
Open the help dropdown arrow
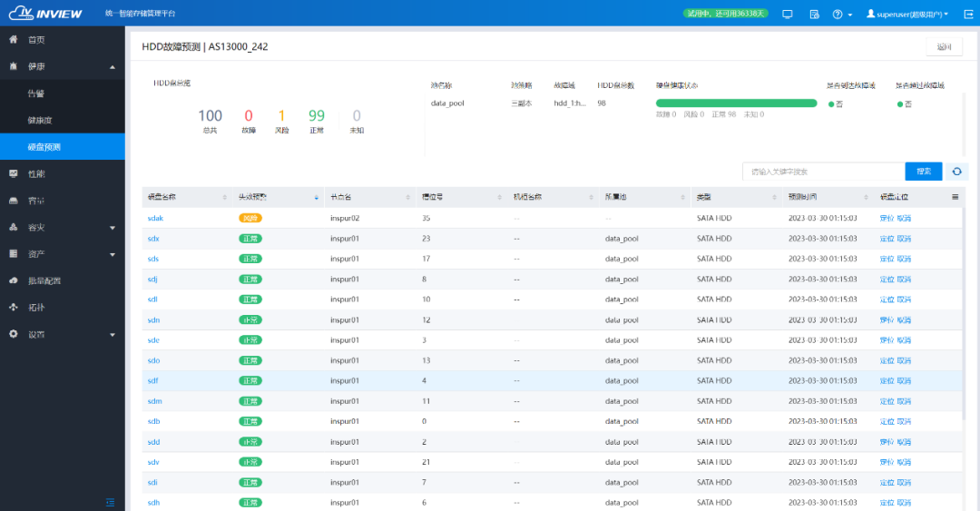[850, 15]
